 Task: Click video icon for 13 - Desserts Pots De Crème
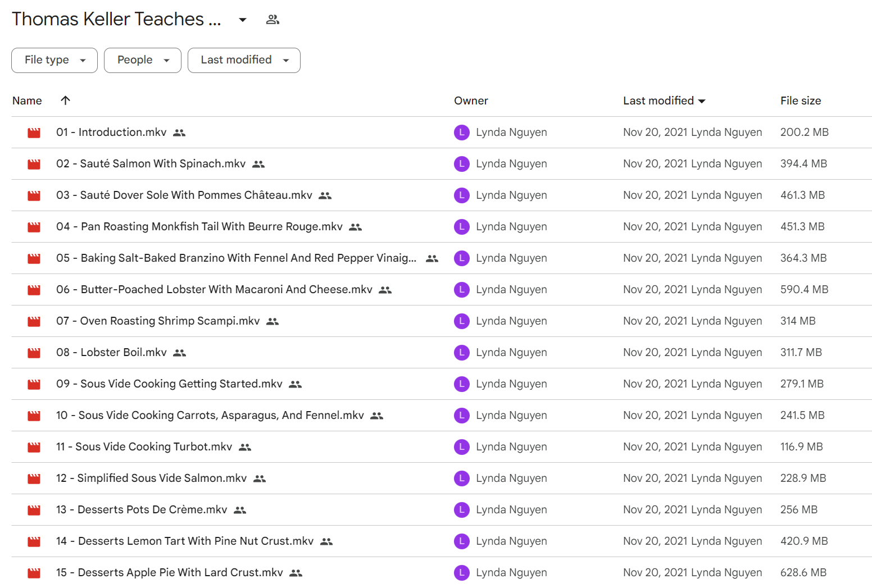click(x=34, y=510)
